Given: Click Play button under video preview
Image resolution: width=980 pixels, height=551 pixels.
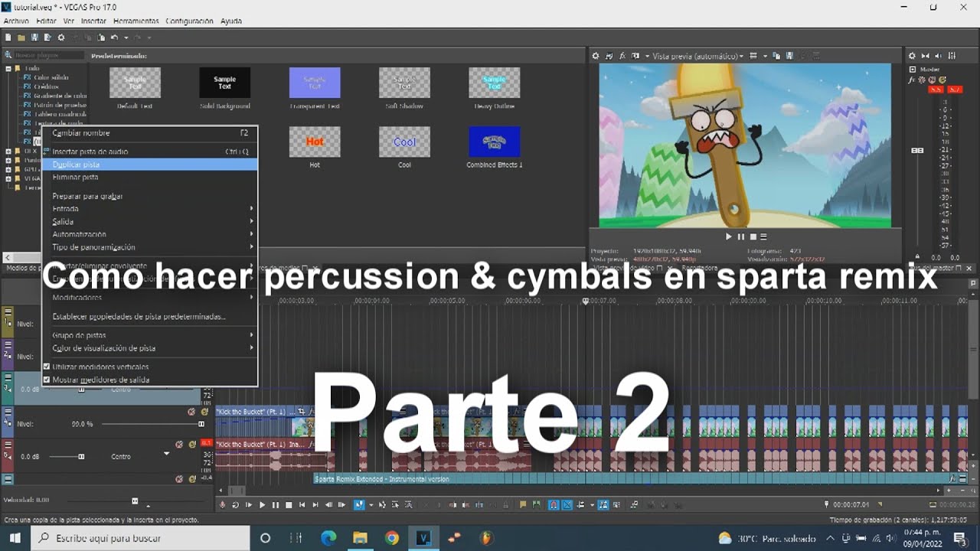Looking at the screenshot, I should point(728,236).
